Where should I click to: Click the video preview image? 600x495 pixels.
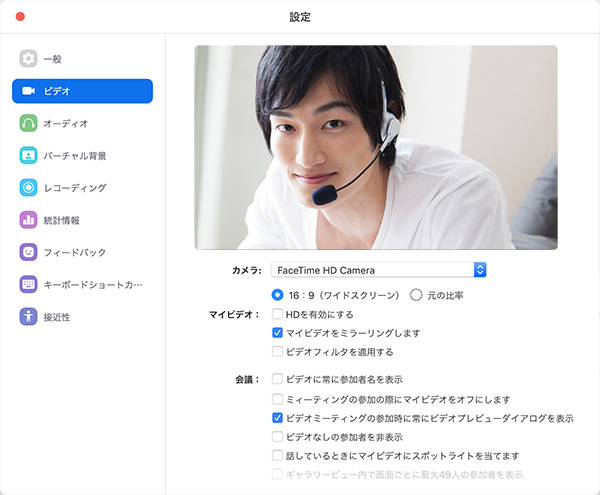tap(375, 147)
